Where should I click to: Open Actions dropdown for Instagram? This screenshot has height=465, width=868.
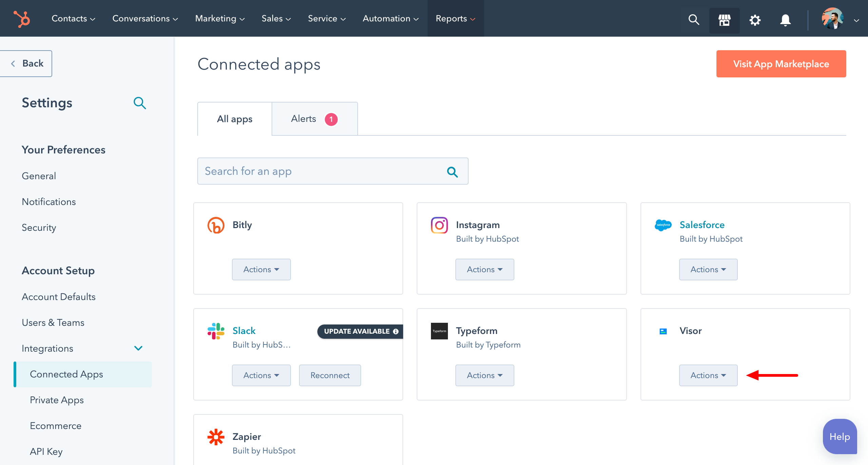(x=485, y=269)
